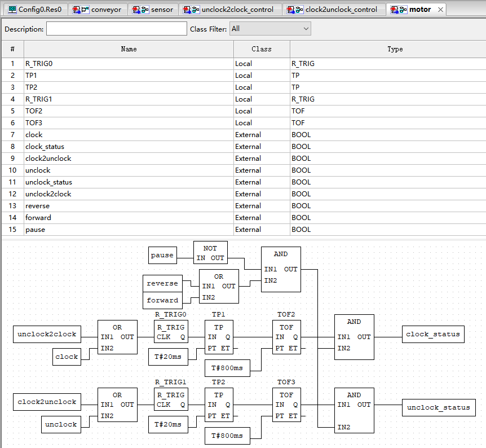Select the R_TRIG0 variable row
The height and width of the screenshot is (448, 486).
[x=244, y=64]
